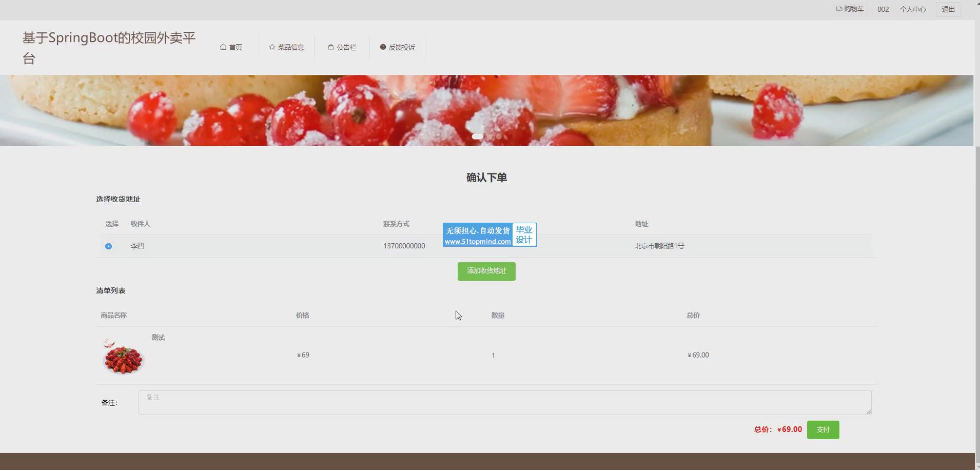Select the first carousel indicator dot
This screenshot has width=980, height=470.
(x=477, y=136)
